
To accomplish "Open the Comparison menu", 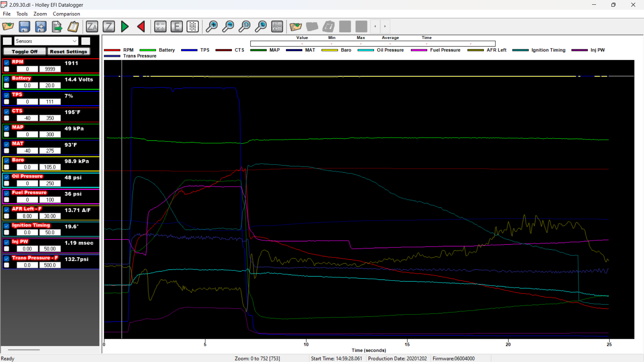I will click(x=66, y=14).
